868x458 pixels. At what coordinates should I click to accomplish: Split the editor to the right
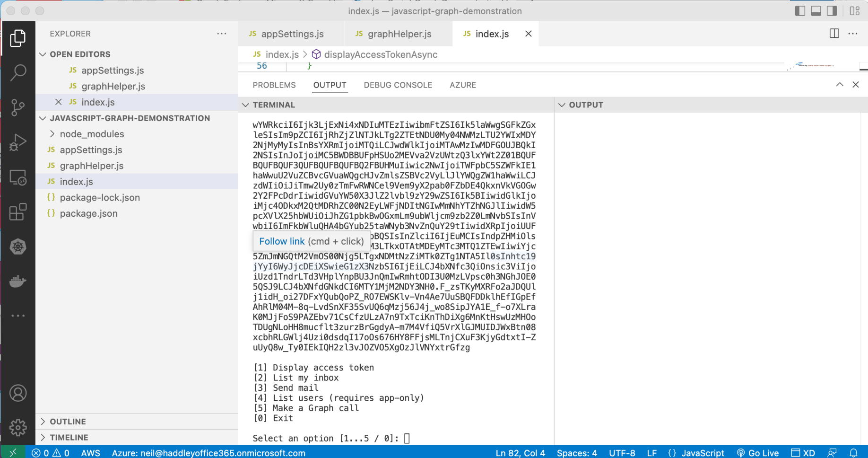pyautogui.click(x=834, y=34)
